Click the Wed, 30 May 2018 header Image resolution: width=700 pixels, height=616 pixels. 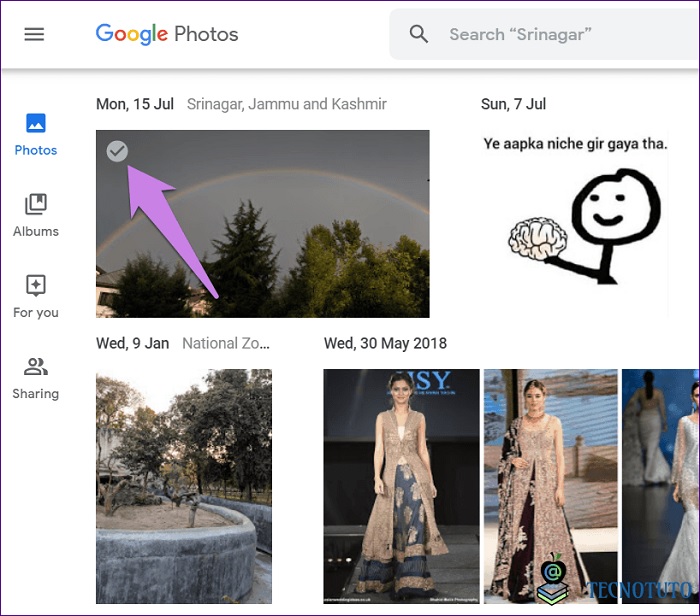click(385, 343)
